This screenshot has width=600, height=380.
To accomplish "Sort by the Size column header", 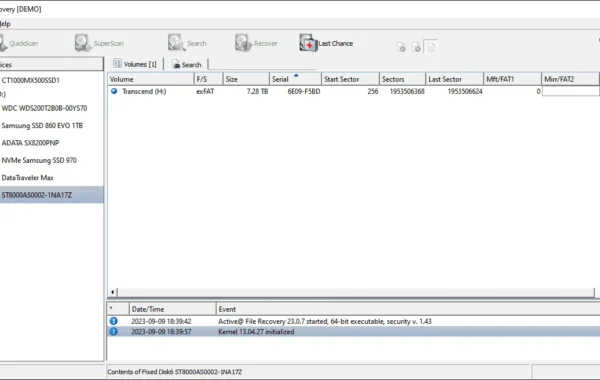I will [246, 79].
